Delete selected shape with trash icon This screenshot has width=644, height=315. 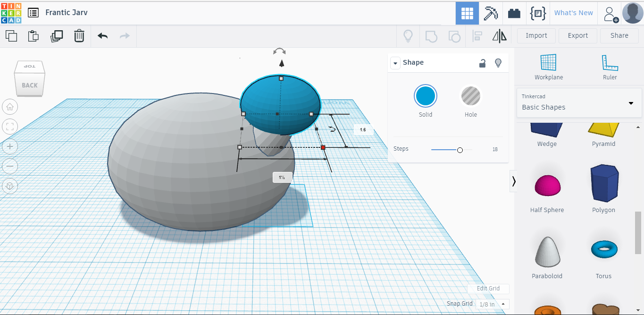click(x=79, y=36)
